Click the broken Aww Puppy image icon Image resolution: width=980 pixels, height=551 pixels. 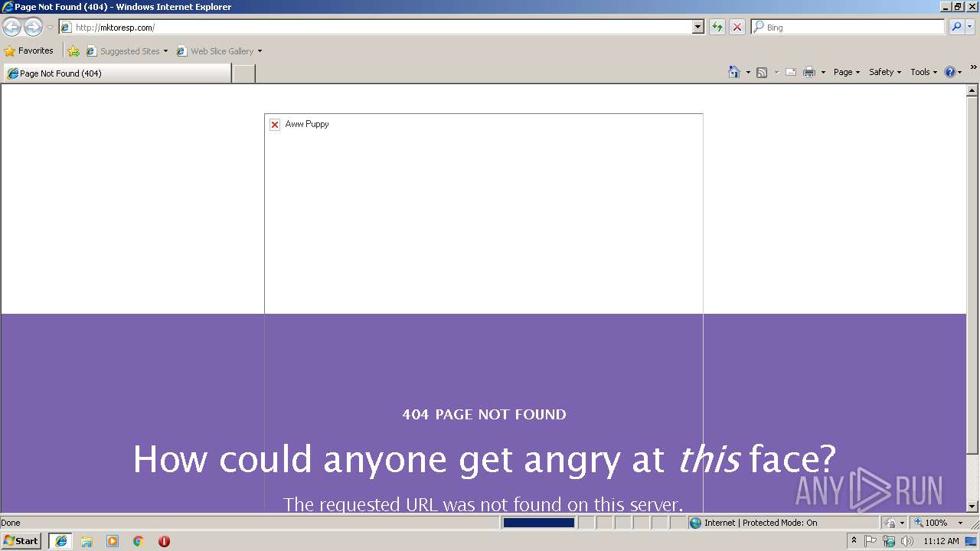coord(275,125)
